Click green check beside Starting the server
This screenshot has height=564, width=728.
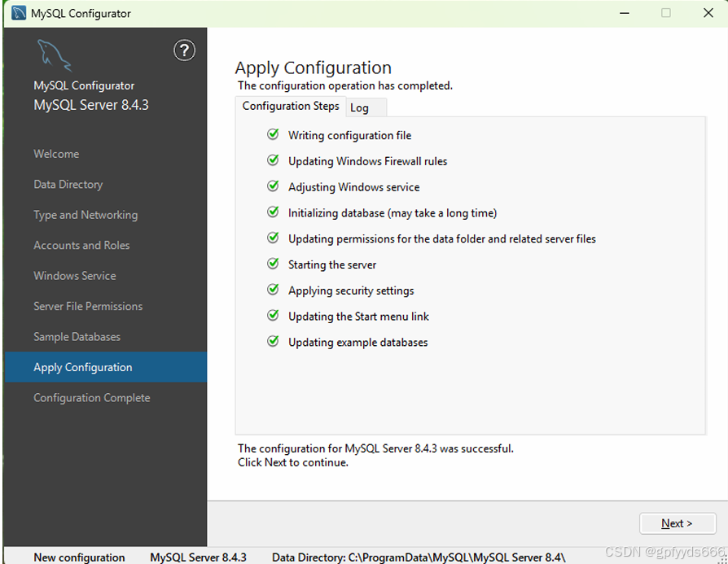click(273, 264)
